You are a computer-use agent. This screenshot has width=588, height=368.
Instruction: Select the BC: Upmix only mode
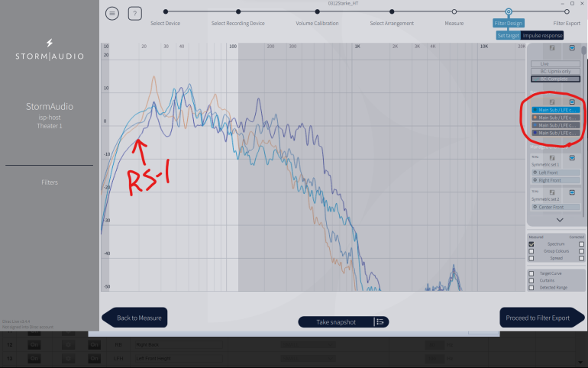(x=555, y=71)
